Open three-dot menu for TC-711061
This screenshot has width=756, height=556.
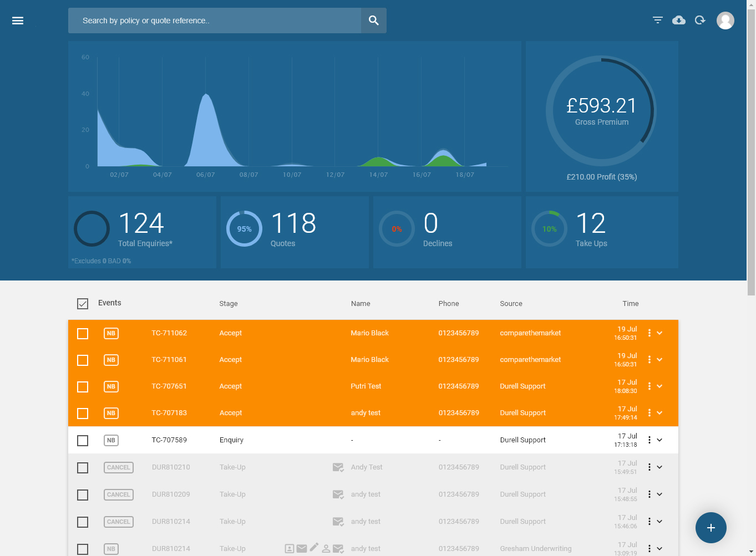click(650, 360)
